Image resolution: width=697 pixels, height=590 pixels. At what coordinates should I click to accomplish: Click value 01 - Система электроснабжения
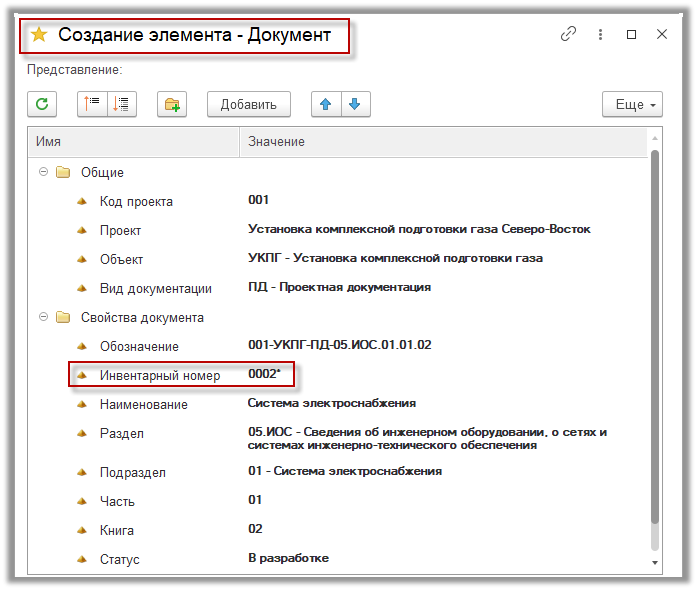tap(345, 471)
